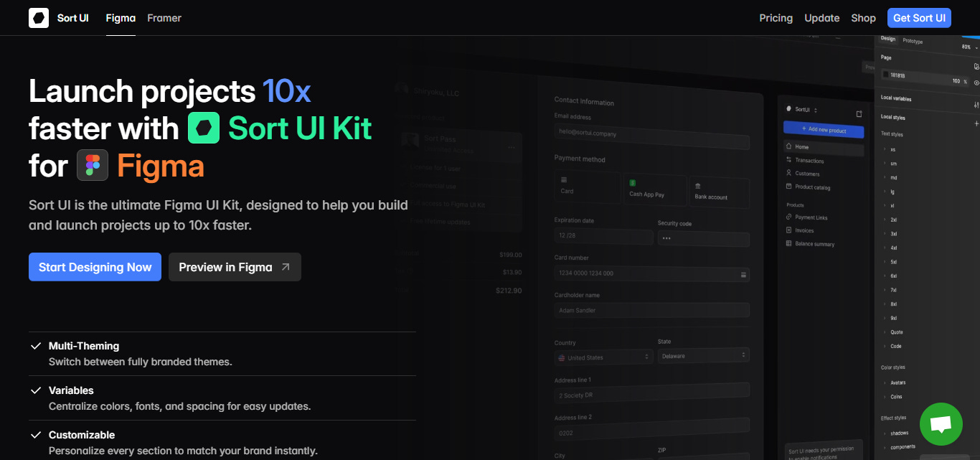The height and width of the screenshot is (460, 980).
Task: Open the SortUI workspace switcher in mockup
Action: pyautogui.click(x=803, y=110)
